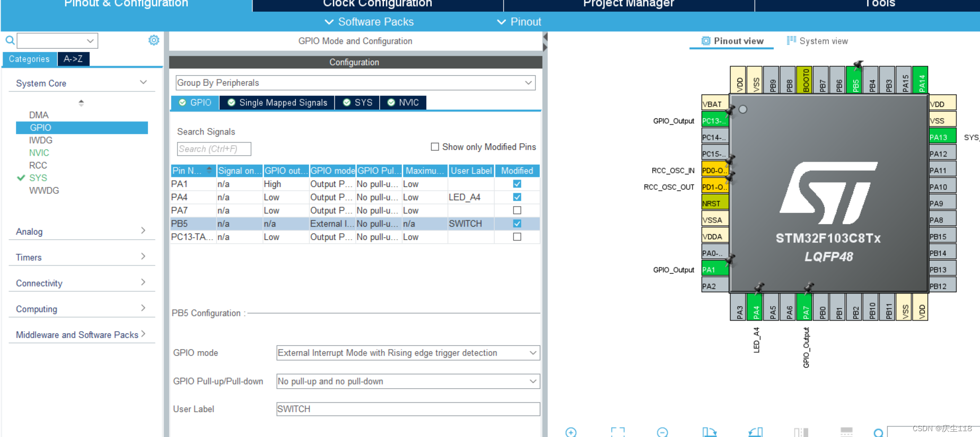Select the SYS configuration tab
The image size is (980, 437).
tap(357, 102)
